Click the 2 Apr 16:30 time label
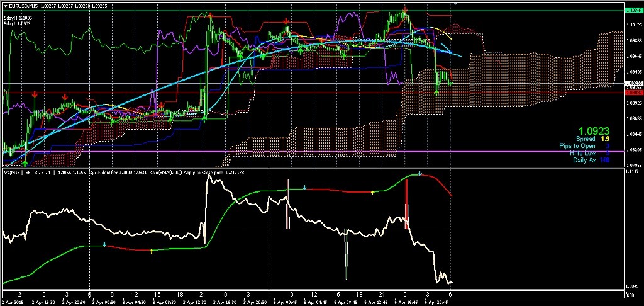 tap(43, 302)
